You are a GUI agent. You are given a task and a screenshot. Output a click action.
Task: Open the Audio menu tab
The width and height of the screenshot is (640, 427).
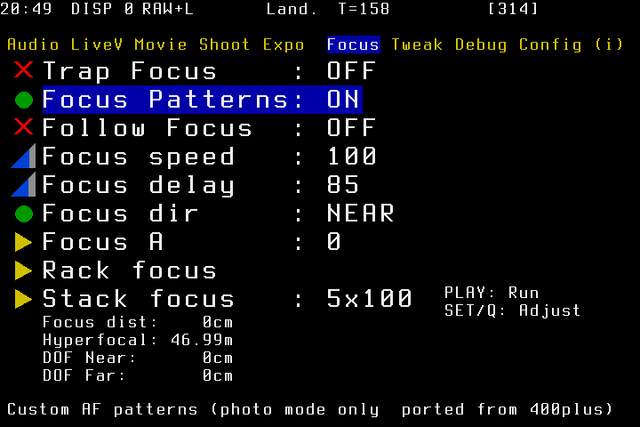click(x=33, y=44)
